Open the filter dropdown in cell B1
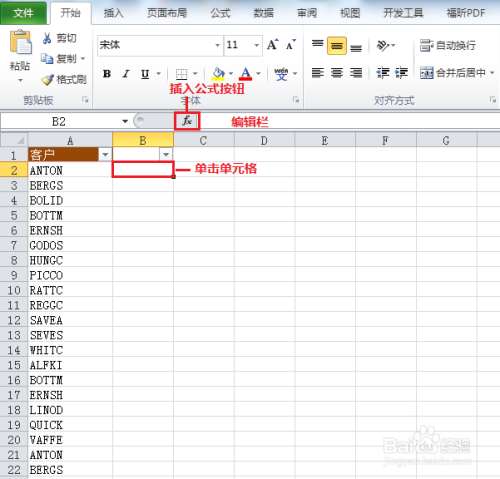Image resolution: width=500 pixels, height=479 pixels. [x=166, y=155]
